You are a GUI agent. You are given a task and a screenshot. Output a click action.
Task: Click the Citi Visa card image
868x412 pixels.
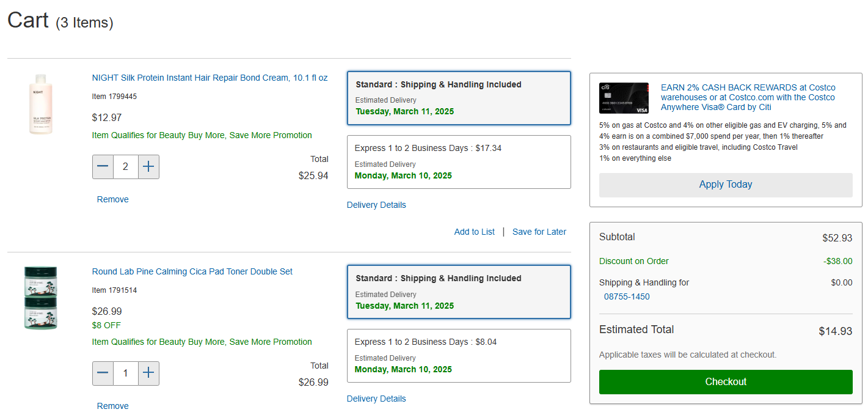click(624, 98)
